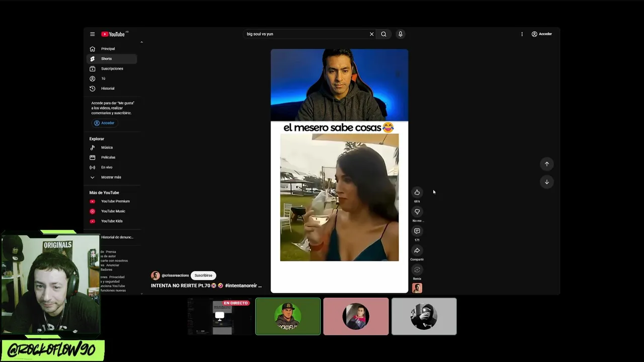Click the Más de YouTube heading

(104, 193)
